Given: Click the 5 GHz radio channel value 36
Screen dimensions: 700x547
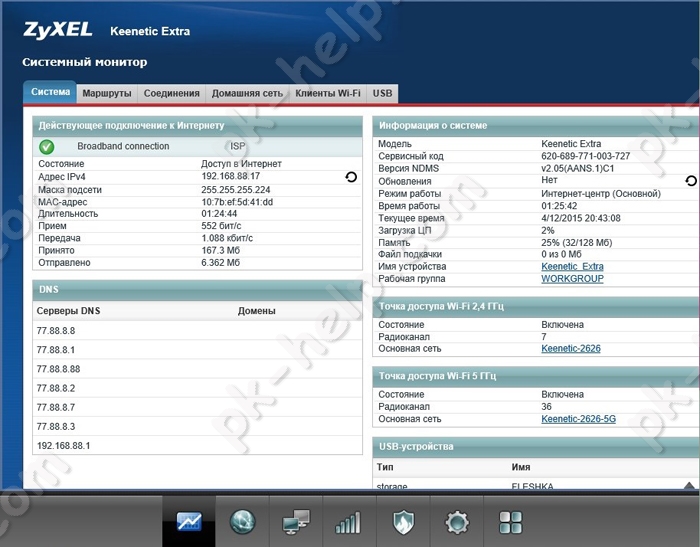Looking at the screenshot, I should point(546,407).
